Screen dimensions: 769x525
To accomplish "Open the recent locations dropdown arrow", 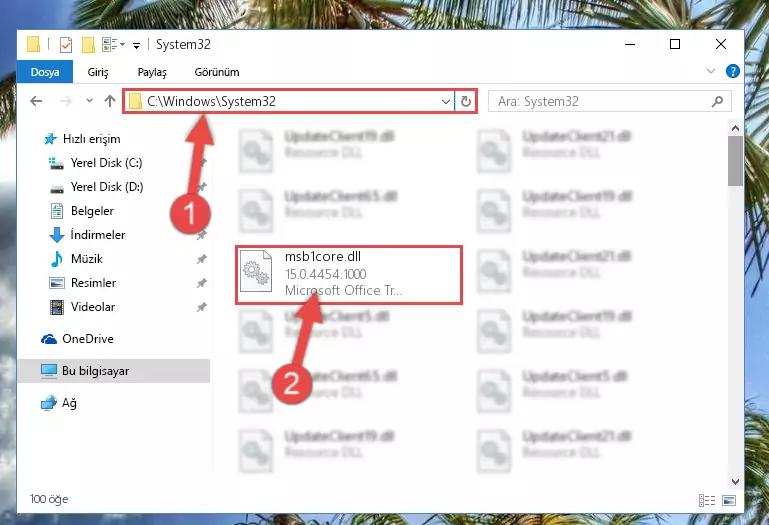I will click(x=89, y=101).
